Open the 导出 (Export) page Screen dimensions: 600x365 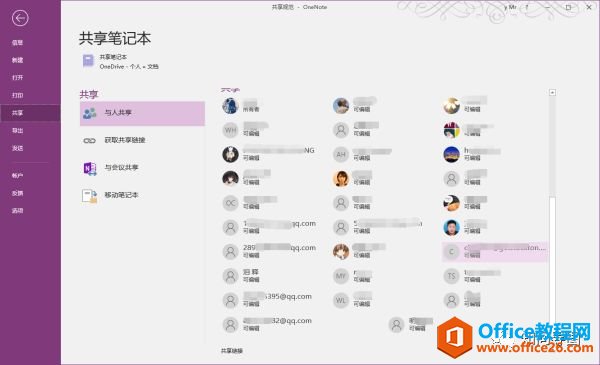pyautogui.click(x=17, y=130)
